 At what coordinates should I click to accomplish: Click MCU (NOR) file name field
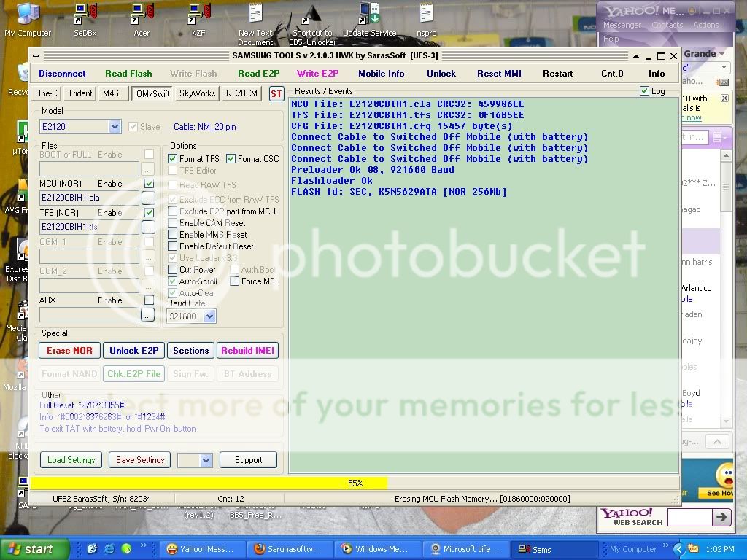(x=90, y=197)
